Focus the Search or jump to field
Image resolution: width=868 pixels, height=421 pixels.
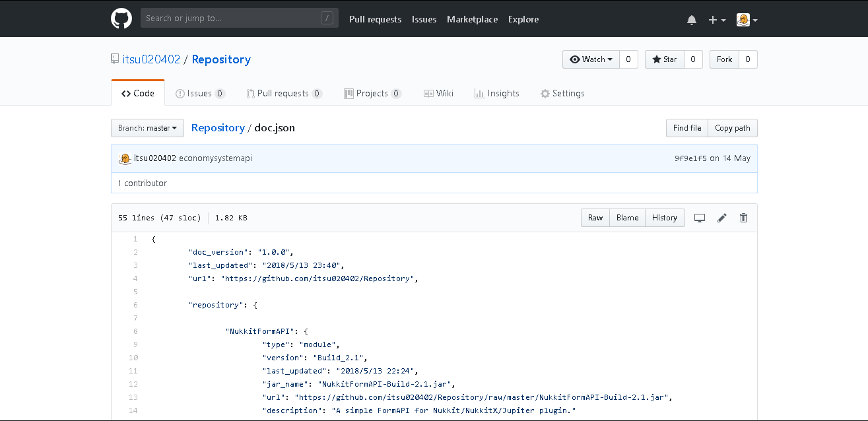click(240, 18)
